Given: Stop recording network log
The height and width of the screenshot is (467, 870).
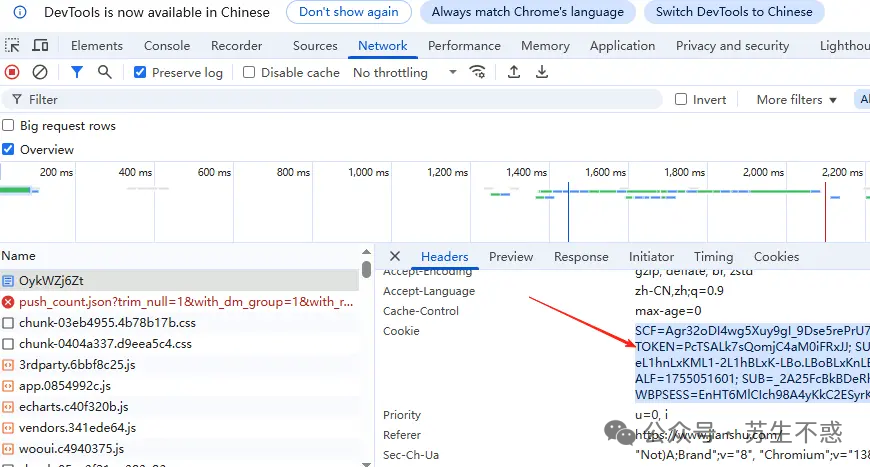Looking at the screenshot, I should [12, 72].
